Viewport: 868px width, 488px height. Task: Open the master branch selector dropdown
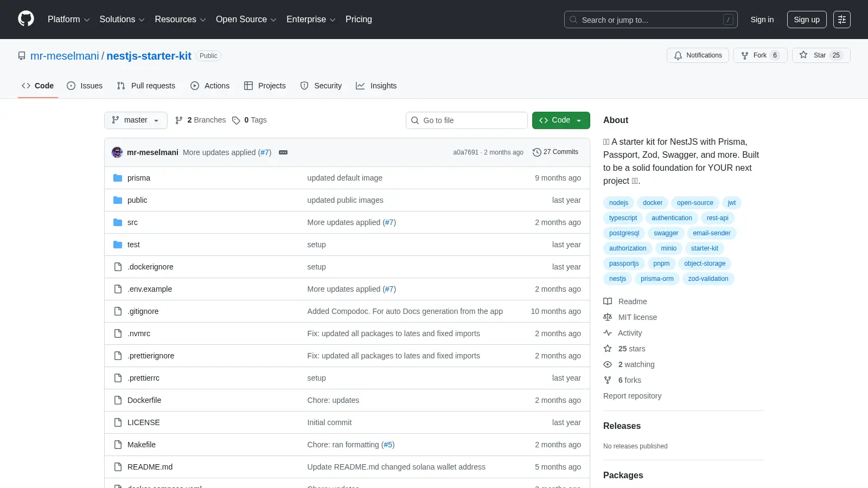[136, 120]
